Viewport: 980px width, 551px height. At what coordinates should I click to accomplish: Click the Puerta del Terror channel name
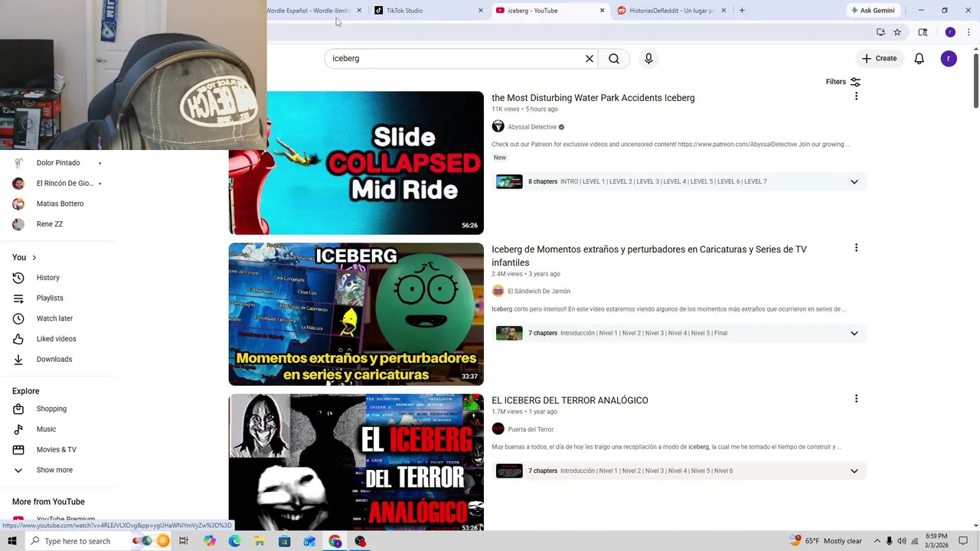pos(531,429)
